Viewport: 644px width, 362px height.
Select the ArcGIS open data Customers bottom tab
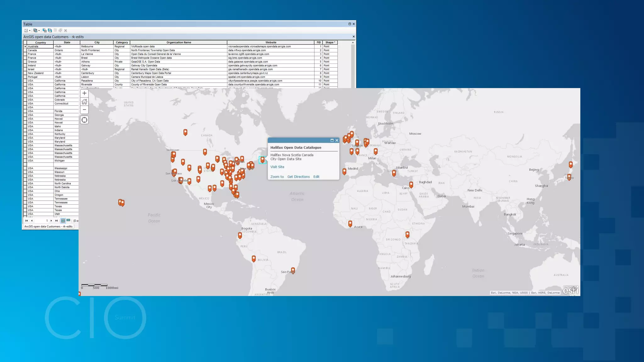click(48, 227)
